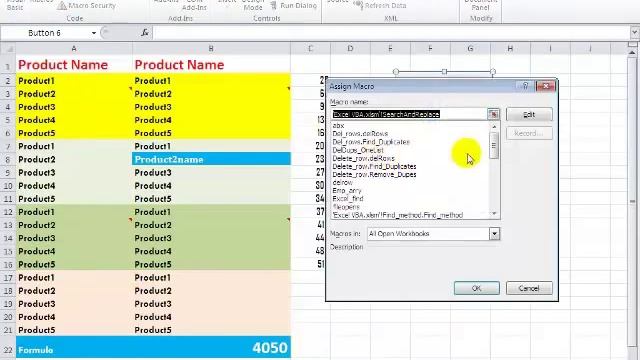Select the Find_method.Find_method macro entry

398,215
